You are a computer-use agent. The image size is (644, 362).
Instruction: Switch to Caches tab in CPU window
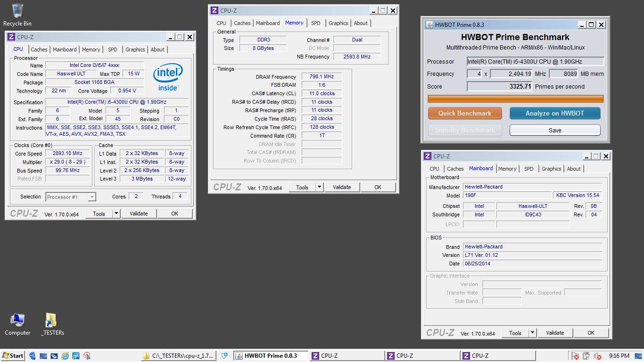point(39,49)
